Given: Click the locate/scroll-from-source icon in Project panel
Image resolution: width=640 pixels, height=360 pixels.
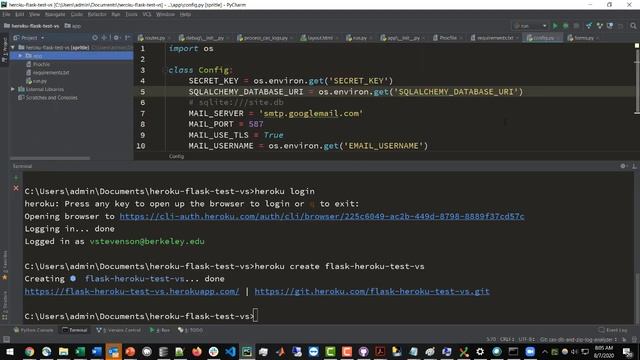Looking at the screenshot, I should point(95,38).
